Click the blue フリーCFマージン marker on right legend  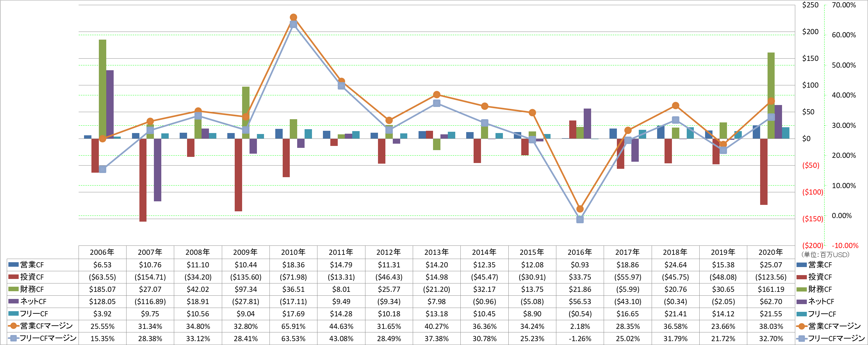[x=802, y=338]
